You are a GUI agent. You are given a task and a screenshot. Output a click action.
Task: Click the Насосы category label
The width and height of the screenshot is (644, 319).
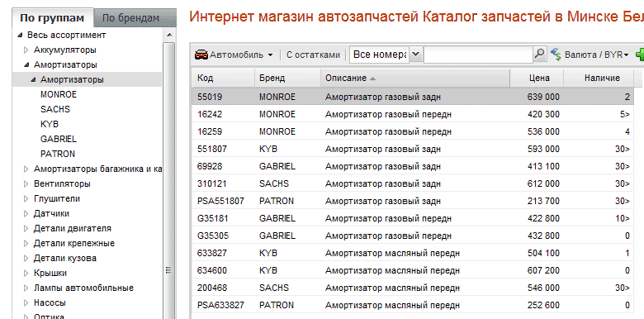[x=50, y=302]
